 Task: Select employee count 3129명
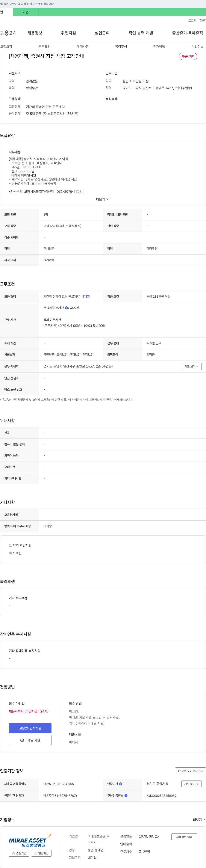(144, 851)
